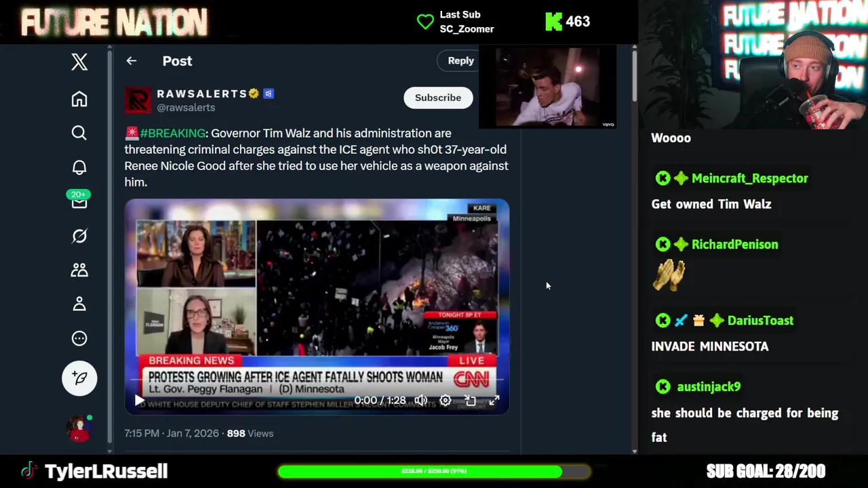Go to Home in X sidebar
Image resolution: width=868 pixels, height=488 pixels.
(x=79, y=99)
